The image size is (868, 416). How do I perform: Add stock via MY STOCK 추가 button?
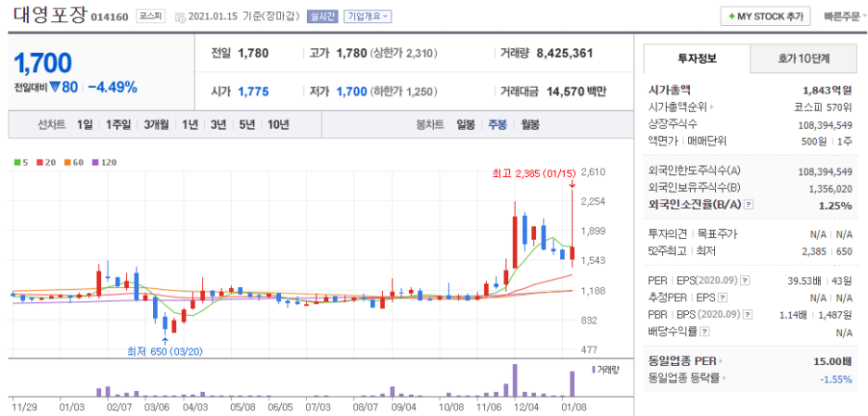[x=766, y=16]
